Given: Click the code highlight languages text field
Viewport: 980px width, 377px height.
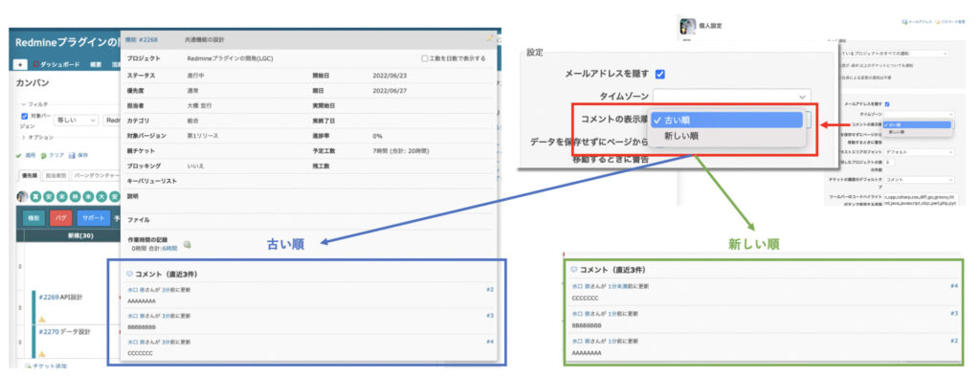Looking at the screenshot, I should pos(920,199).
